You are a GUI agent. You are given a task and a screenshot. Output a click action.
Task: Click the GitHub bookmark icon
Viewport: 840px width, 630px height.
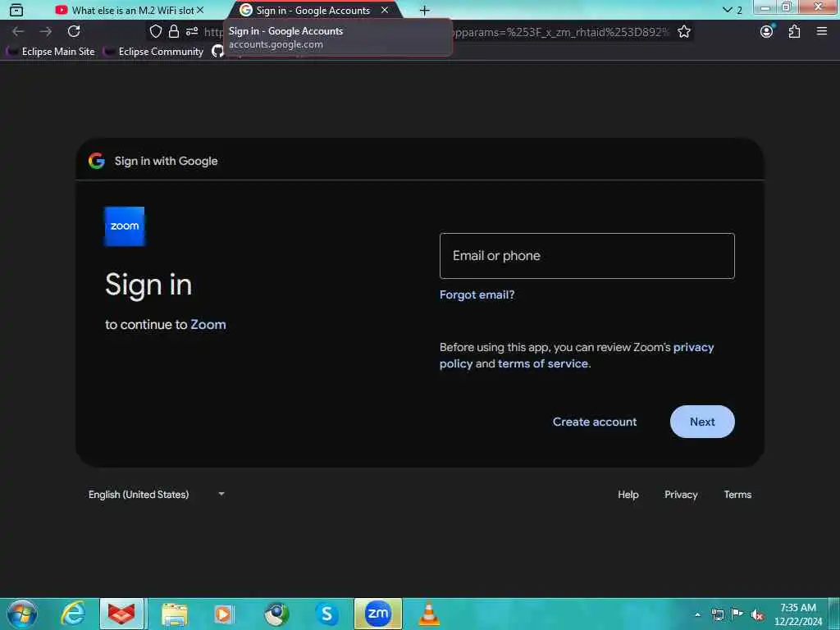click(x=217, y=52)
